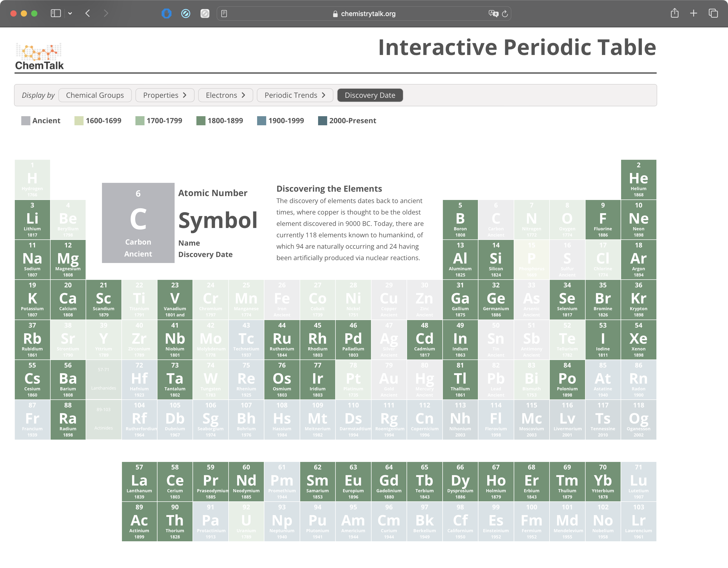Click the 1700-1799 legend color swatch
728x568 pixels.
140,121
